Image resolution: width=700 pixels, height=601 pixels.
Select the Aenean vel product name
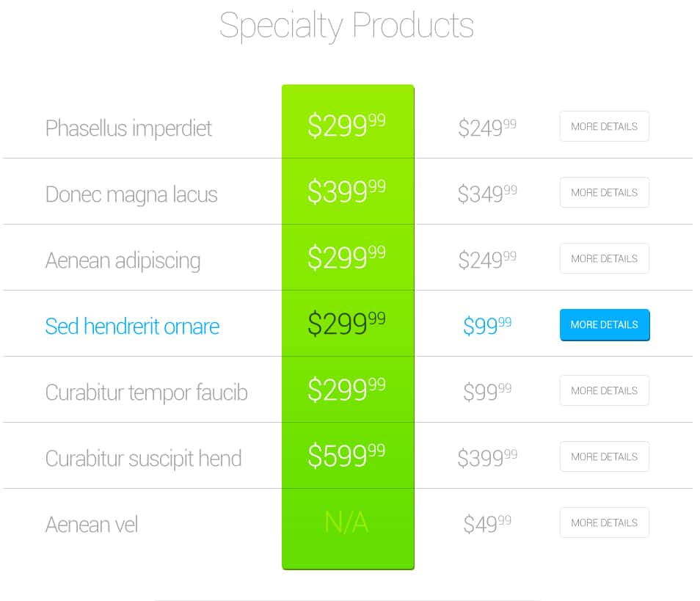(92, 525)
